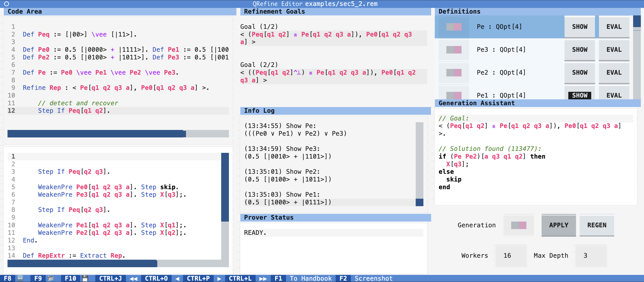Click the F10 shortcut label
Viewport: 644px width, 282px height.
click(x=71, y=278)
